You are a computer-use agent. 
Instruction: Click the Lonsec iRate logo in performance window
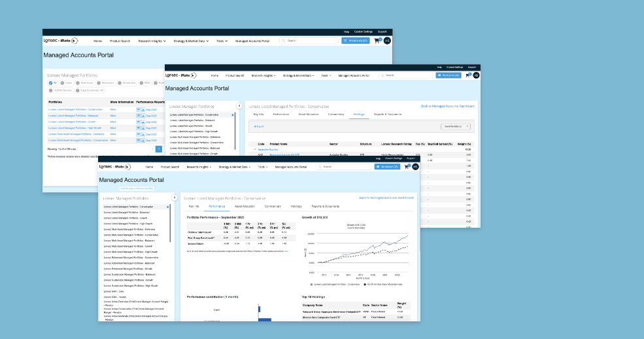click(115, 167)
